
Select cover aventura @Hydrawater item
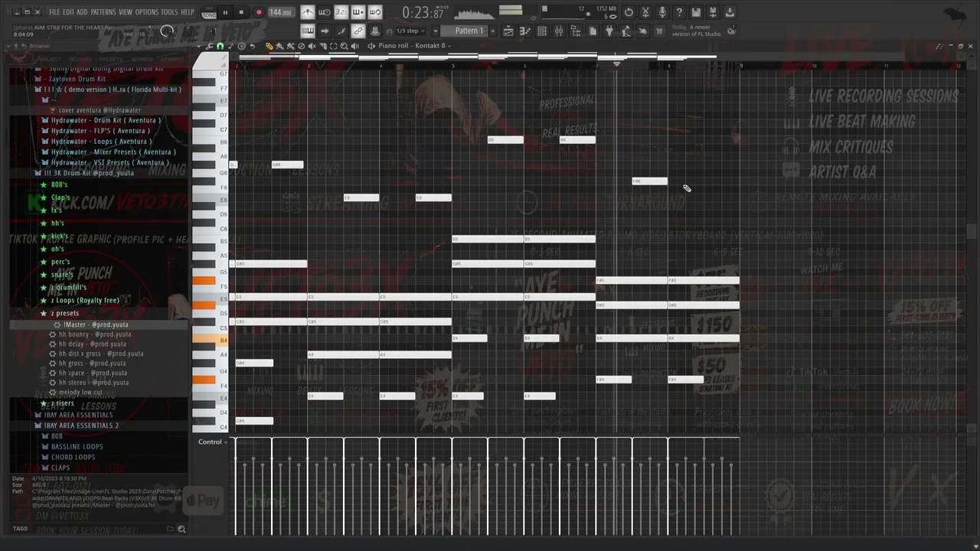[x=100, y=110]
